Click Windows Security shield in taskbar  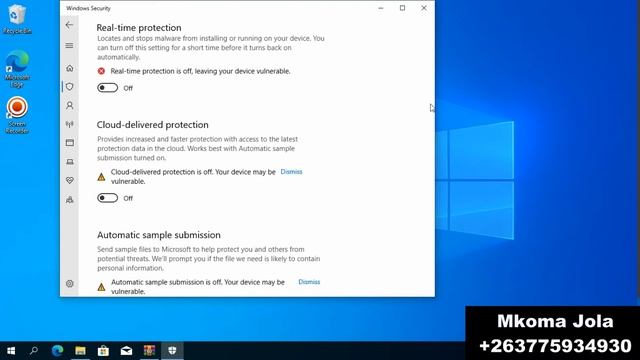(x=172, y=351)
